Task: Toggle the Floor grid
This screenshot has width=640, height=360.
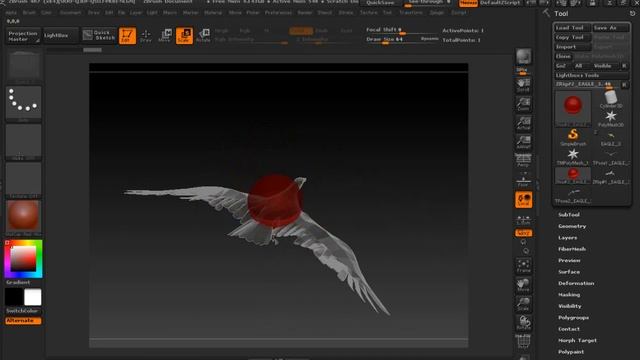Action: coord(523,180)
